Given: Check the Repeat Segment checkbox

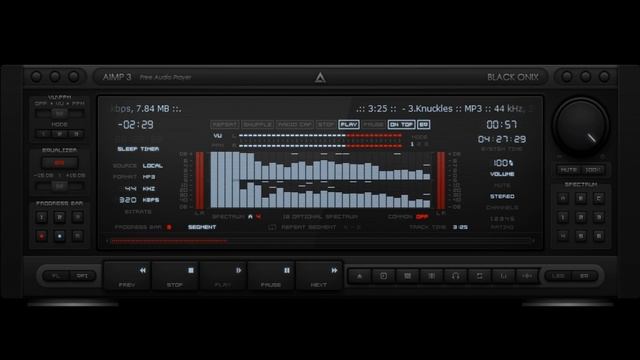Looking at the screenshot, I should tap(272, 227).
